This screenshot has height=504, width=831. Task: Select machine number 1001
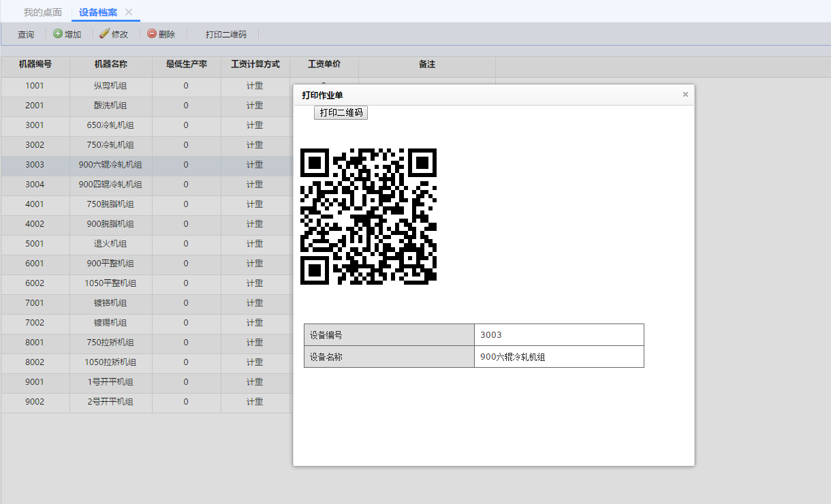[35, 86]
